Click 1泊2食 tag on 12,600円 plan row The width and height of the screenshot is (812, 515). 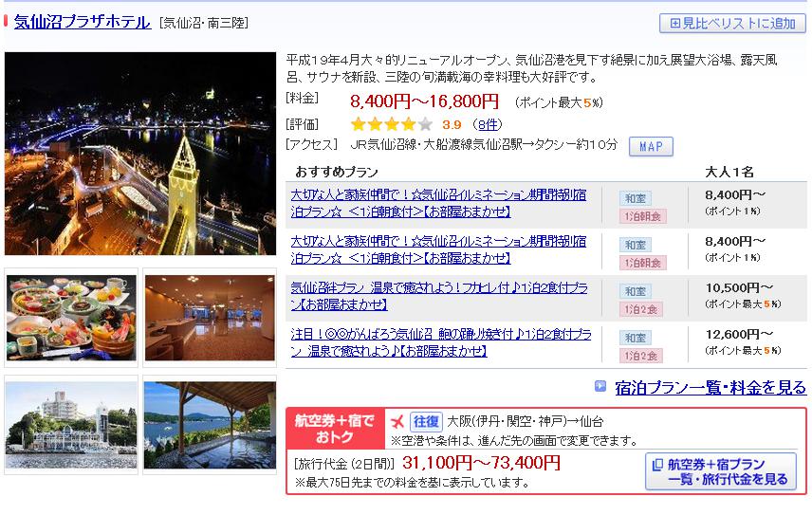tap(641, 356)
